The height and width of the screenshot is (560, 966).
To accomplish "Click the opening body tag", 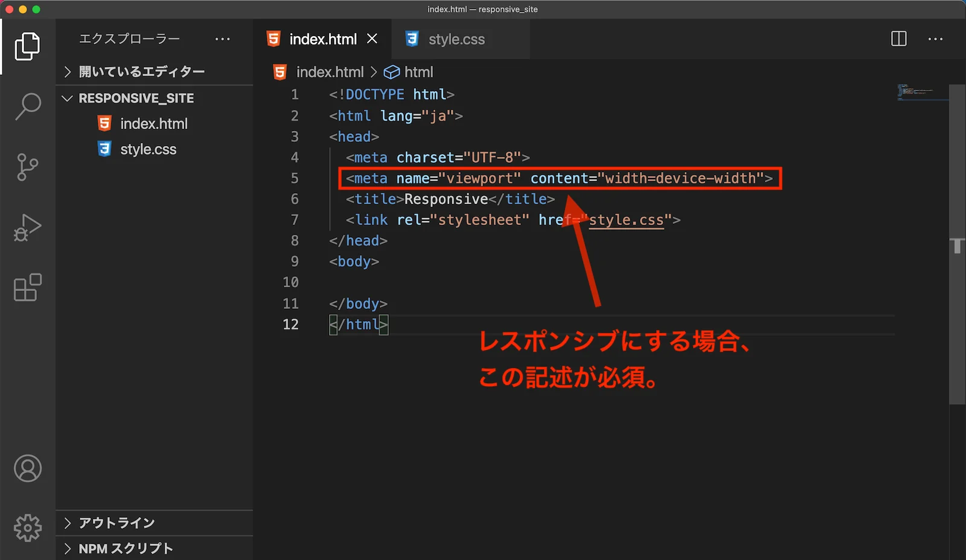I will point(354,262).
